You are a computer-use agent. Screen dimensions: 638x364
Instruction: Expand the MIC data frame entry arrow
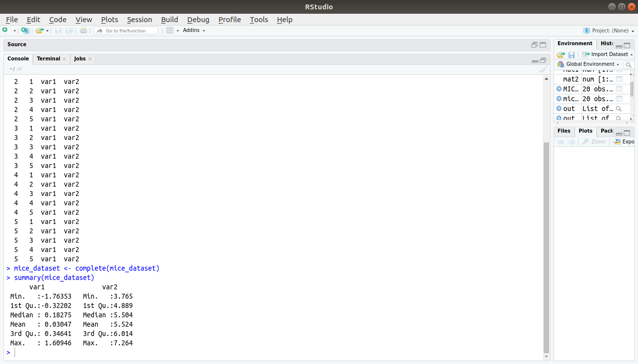[x=559, y=89]
